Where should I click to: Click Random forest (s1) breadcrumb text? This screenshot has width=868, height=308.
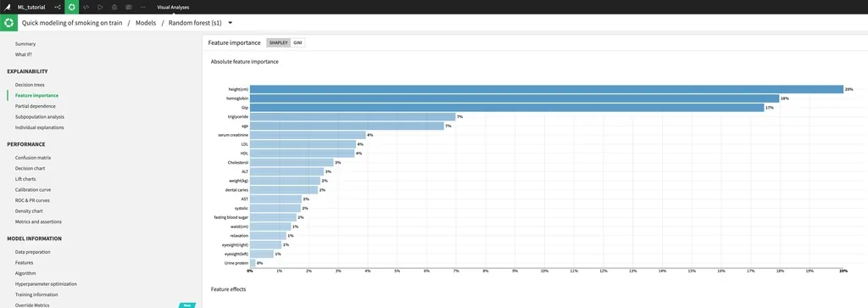point(196,23)
